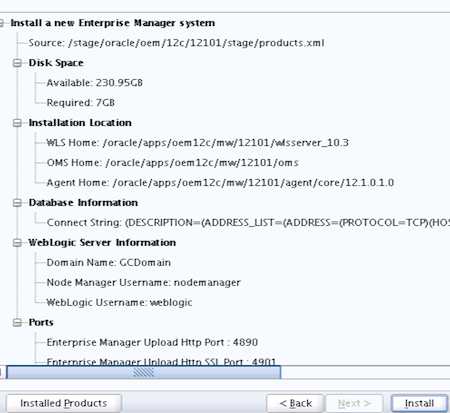The width and height of the screenshot is (450, 413).
Task: Select the WLS Home path row
Action: pyautogui.click(x=197, y=143)
